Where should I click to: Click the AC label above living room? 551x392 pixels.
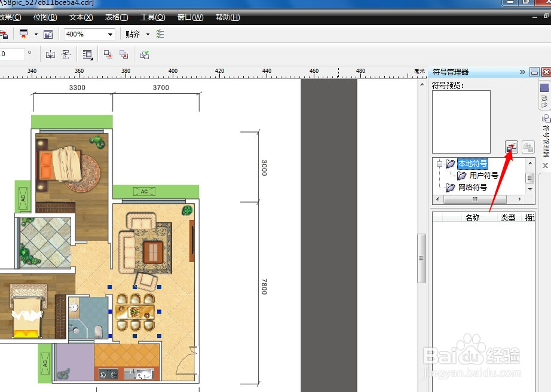144,191
